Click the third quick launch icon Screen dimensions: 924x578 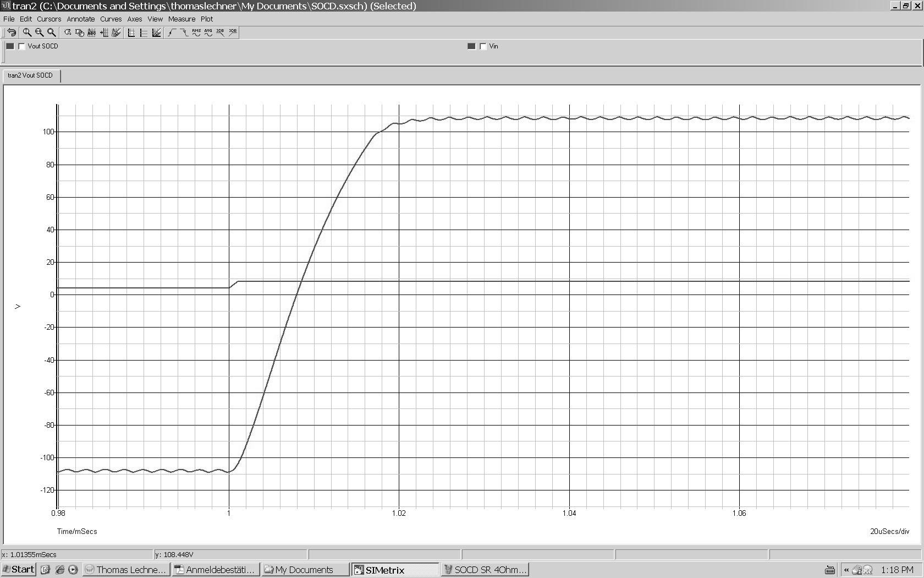[x=73, y=570]
